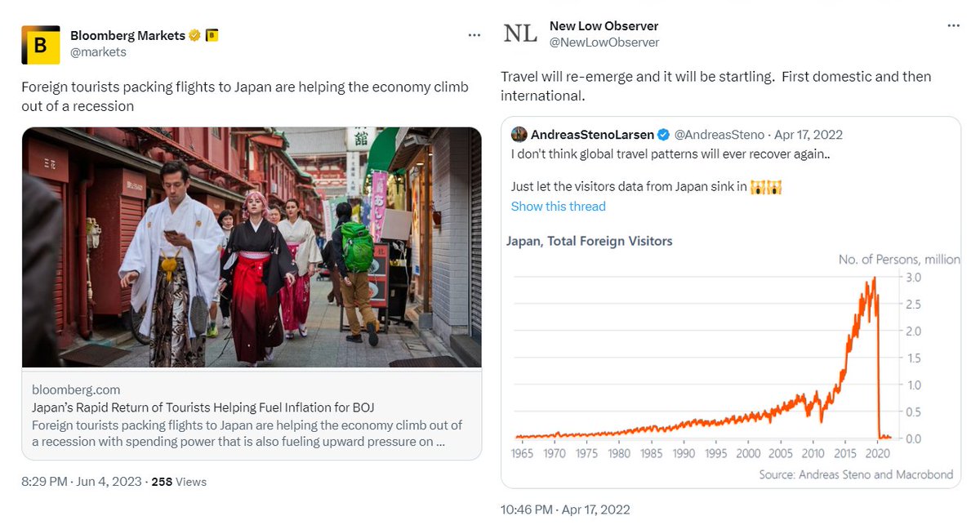The height and width of the screenshot is (525, 980).
Task: Click AndreasStenoLarsen small avatar
Action: pyautogui.click(x=519, y=134)
